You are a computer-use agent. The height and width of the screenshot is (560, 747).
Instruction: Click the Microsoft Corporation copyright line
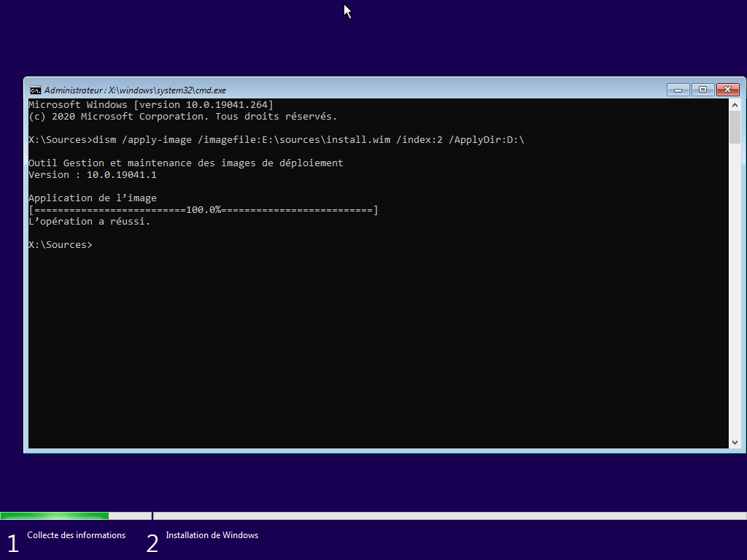pos(183,116)
